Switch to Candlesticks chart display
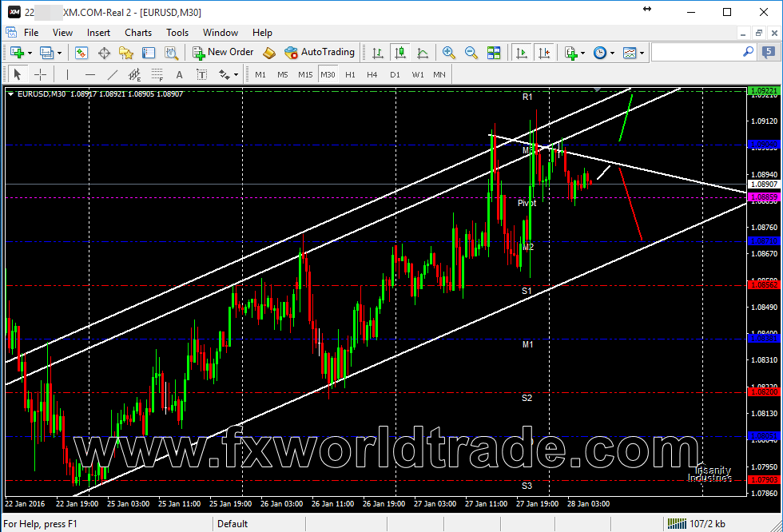783x532 pixels. click(x=400, y=53)
